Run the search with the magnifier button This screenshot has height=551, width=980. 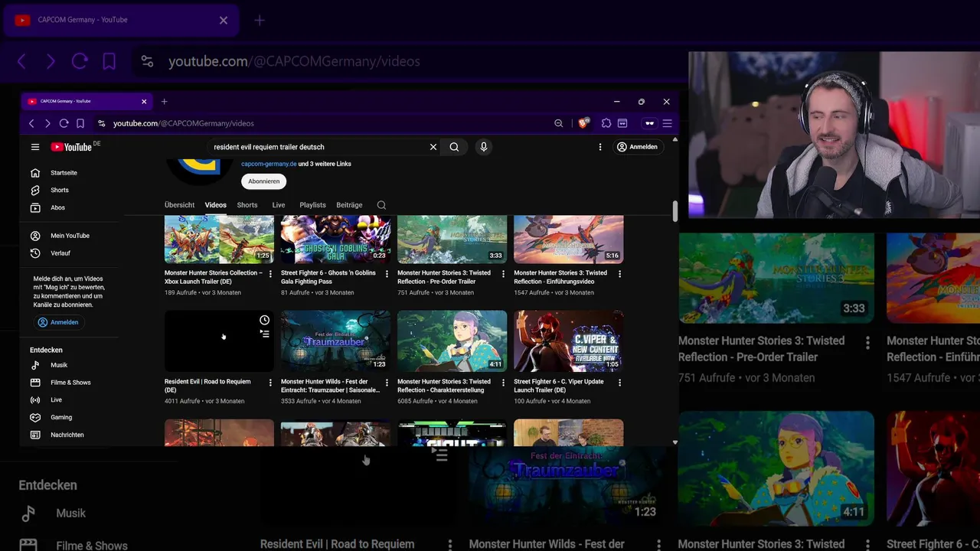click(x=454, y=147)
